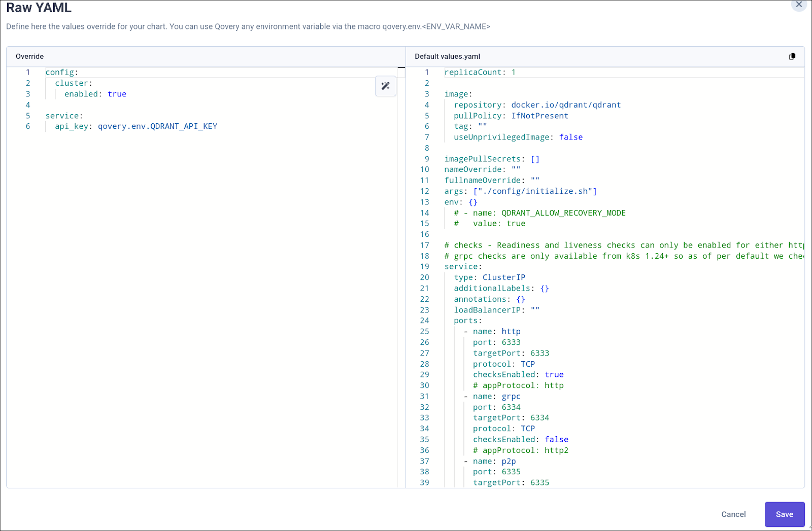Image resolution: width=812 pixels, height=531 pixels.
Task: Click the 'image:' line in default values
Action: click(x=458, y=94)
